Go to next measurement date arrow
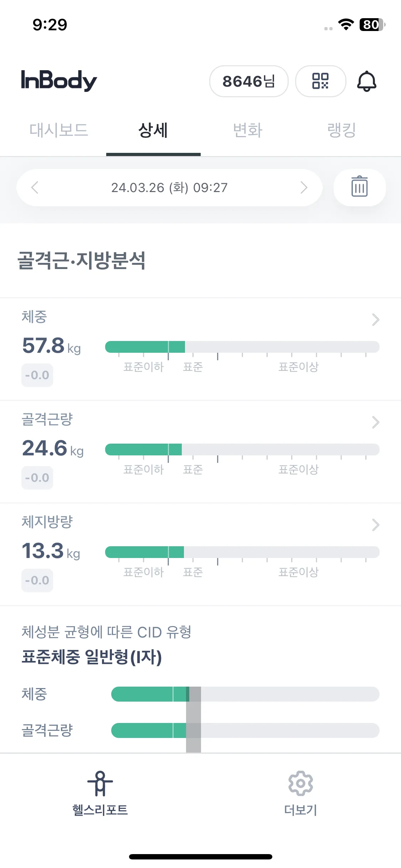 coord(304,187)
